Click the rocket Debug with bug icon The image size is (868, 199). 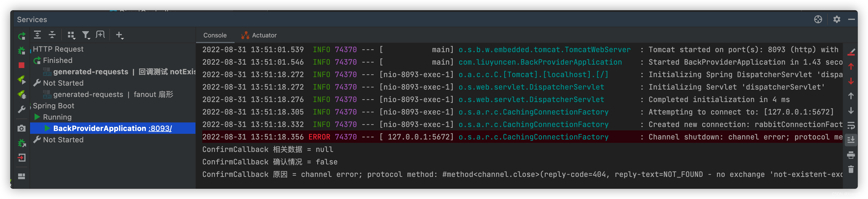pyautogui.click(x=22, y=95)
